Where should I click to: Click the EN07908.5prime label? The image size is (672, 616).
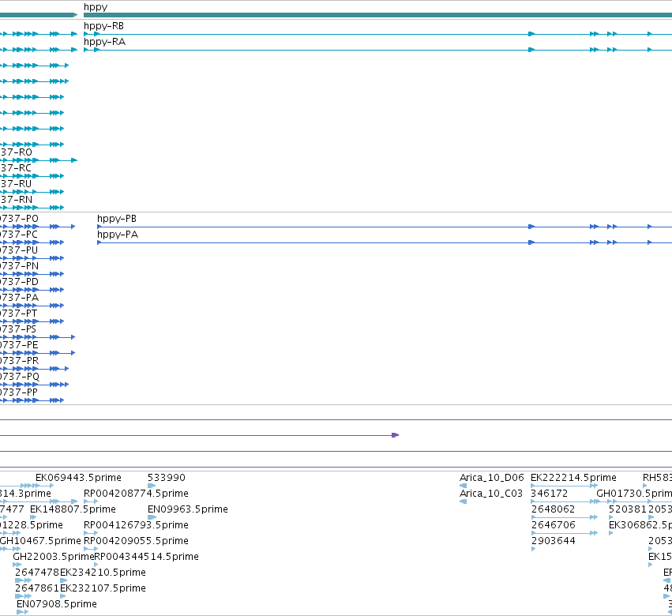[x=57, y=604]
